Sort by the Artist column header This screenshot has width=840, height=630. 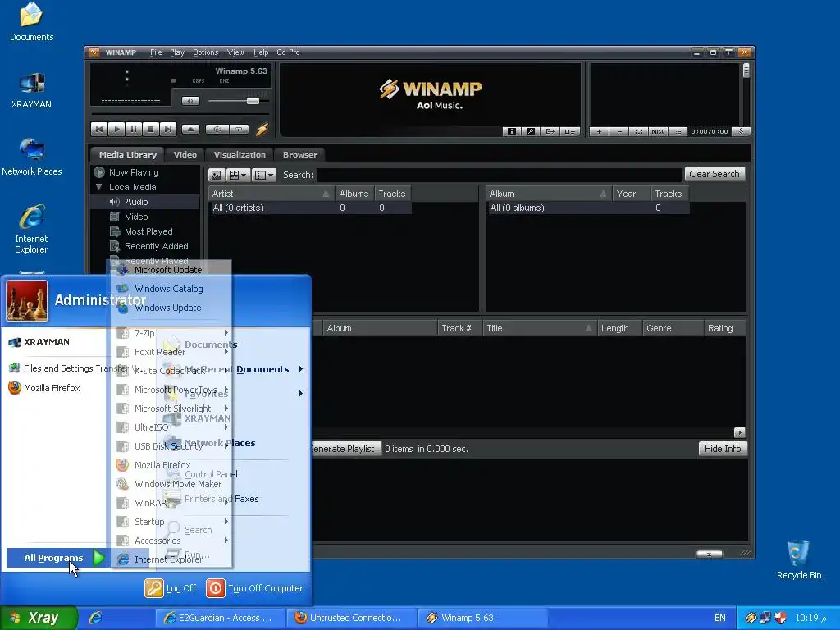[x=271, y=194]
